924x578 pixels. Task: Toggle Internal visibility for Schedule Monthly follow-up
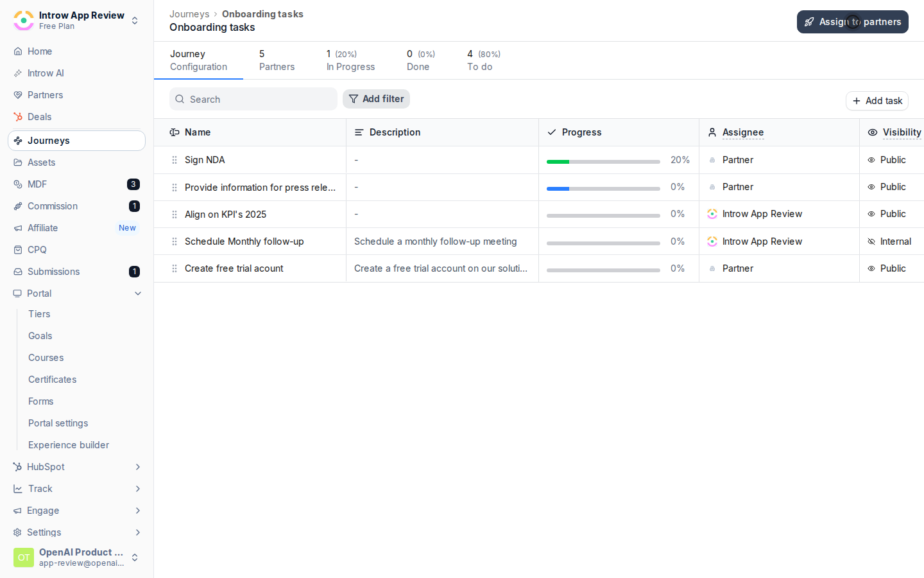(889, 241)
